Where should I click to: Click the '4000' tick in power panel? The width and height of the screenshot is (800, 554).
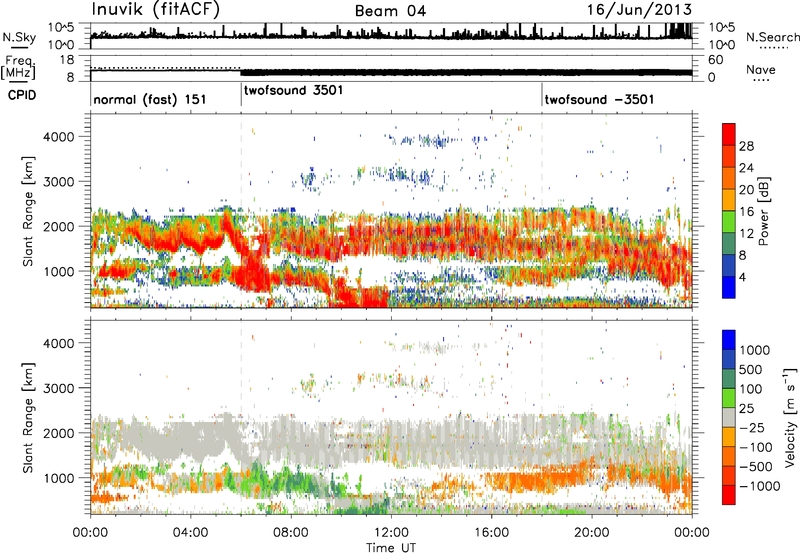tap(59, 137)
